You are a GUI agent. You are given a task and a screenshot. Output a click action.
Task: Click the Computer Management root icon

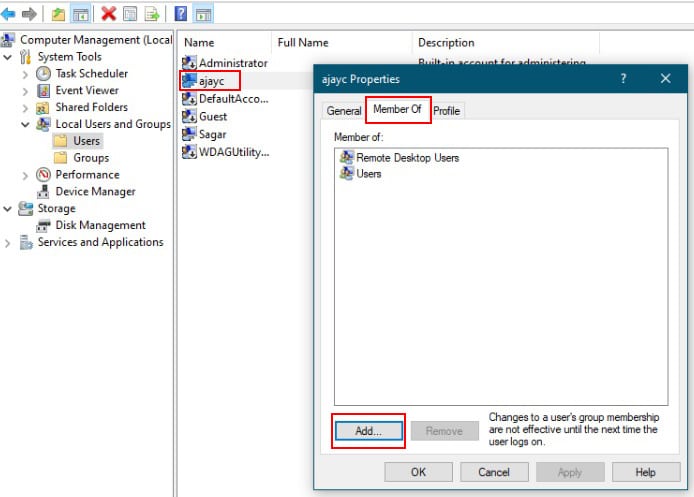(8, 40)
